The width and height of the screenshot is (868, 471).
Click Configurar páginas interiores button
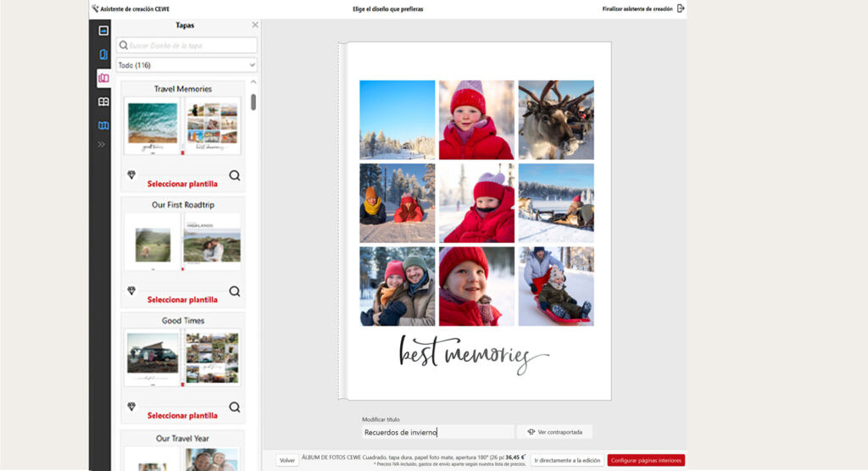click(646, 461)
